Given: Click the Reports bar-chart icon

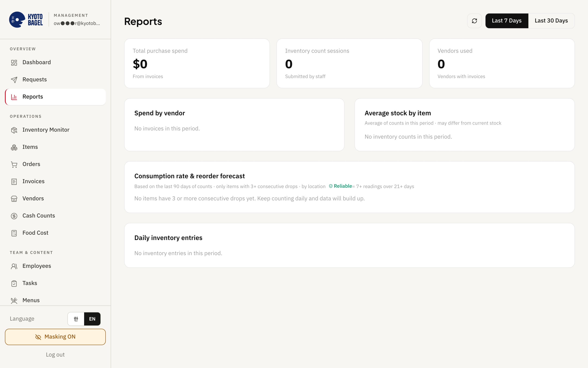Looking at the screenshot, I should (14, 97).
